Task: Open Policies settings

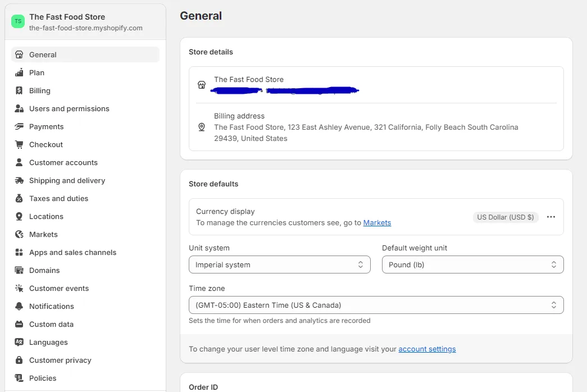Action: [x=85, y=378]
